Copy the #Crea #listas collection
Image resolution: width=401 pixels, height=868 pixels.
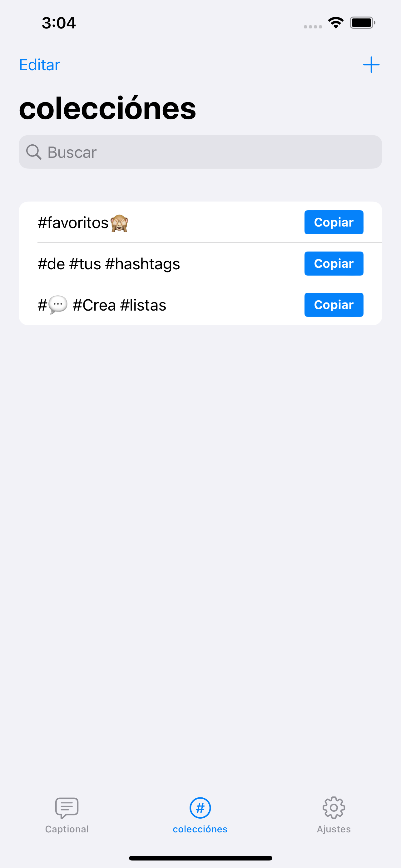pyautogui.click(x=334, y=305)
